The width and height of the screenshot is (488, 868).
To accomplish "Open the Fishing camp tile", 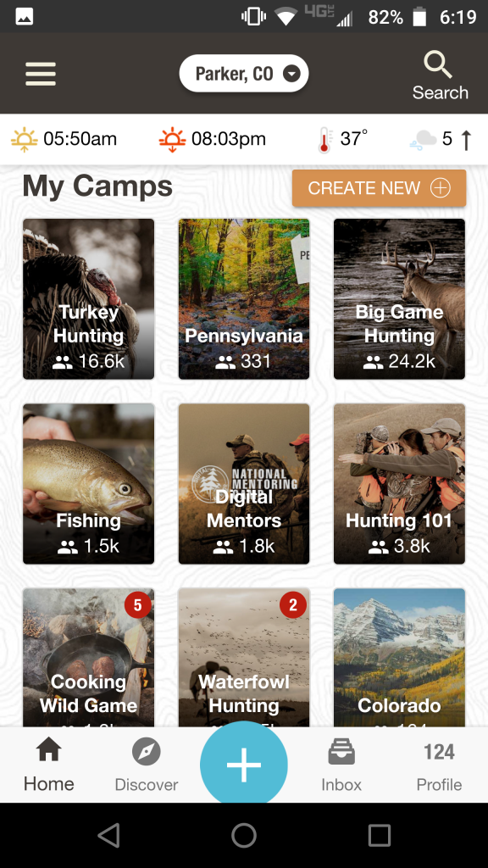I will tap(88, 484).
